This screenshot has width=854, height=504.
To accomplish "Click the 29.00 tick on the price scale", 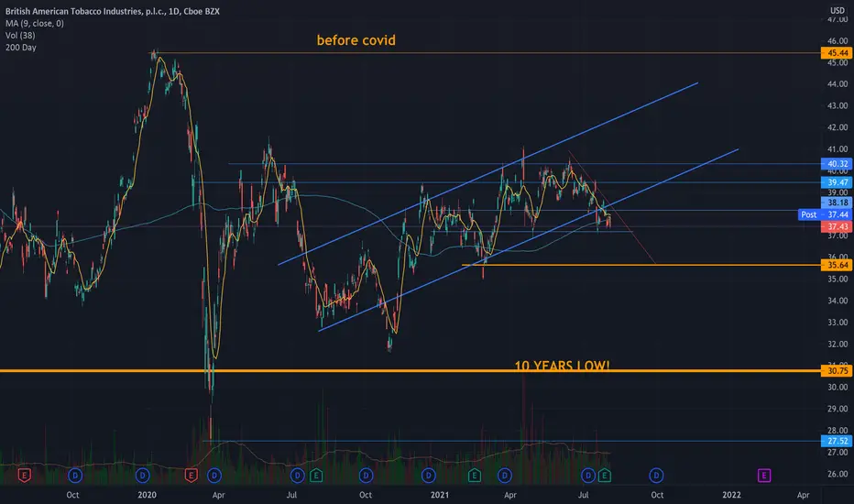I will 838,409.
